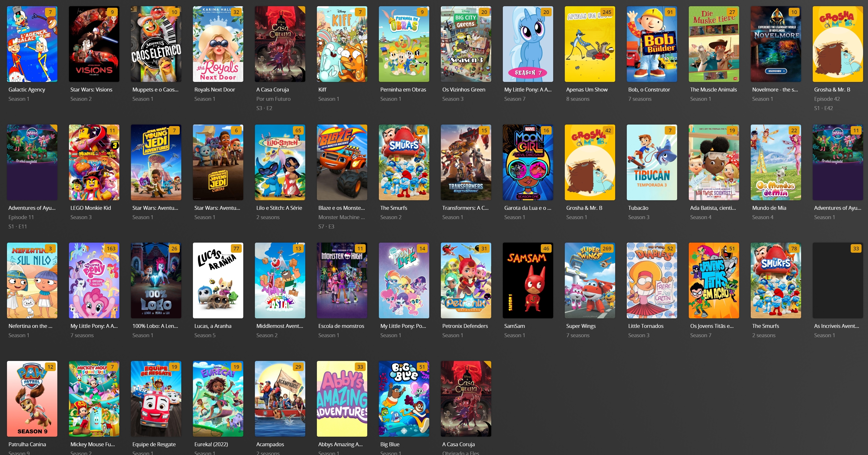The width and height of the screenshot is (868, 455).
Task: Select the Monster High poster
Action: (342, 280)
